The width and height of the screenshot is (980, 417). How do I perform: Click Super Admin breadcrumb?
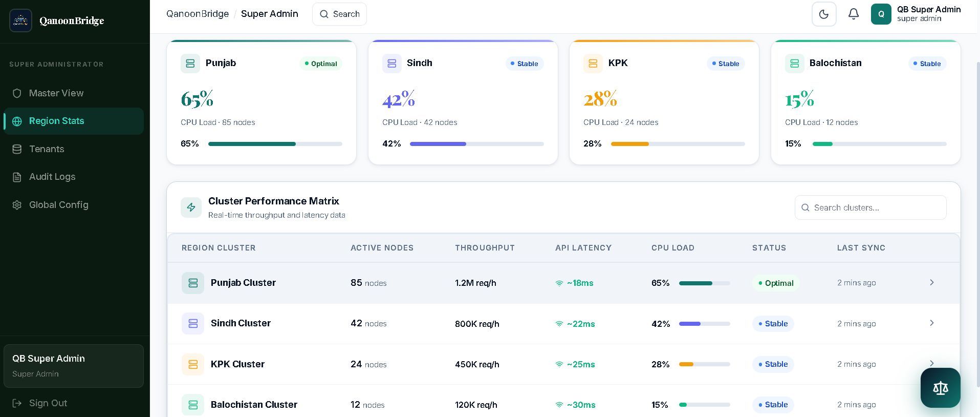click(x=270, y=14)
